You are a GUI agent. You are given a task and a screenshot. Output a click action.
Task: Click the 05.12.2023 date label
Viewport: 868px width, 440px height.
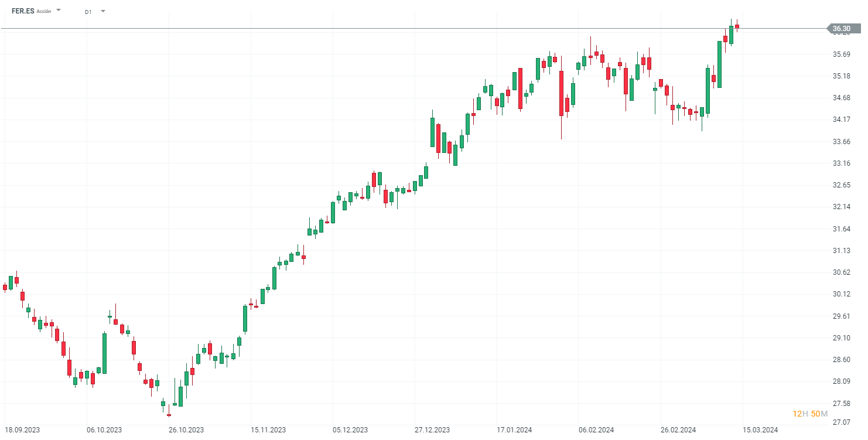(350, 430)
